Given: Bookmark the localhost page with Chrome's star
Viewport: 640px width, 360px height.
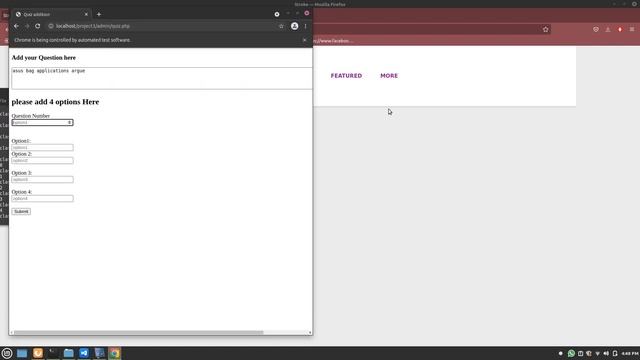Looking at the screenshot, I should 281,26.
